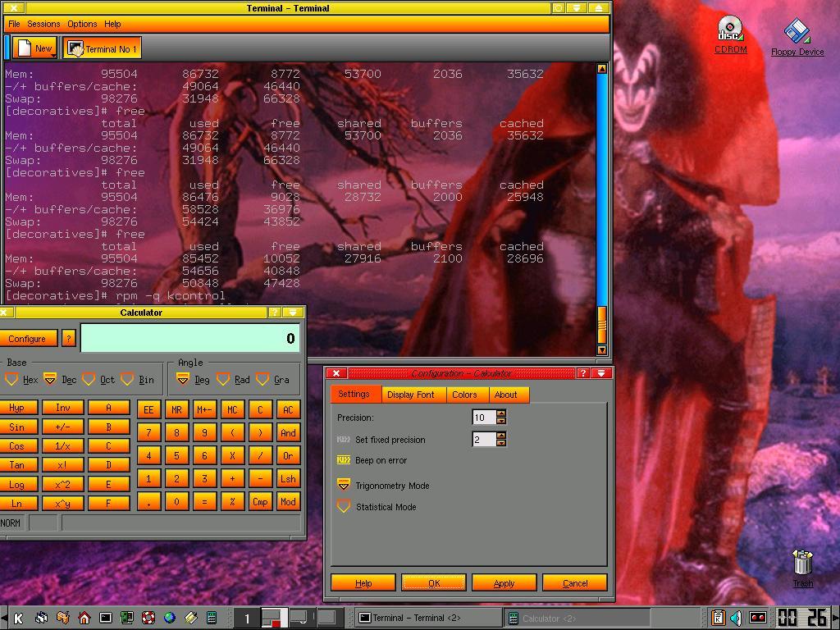Open the calculator launcher icon on the panel
840x630 pixels.
[212, 619]
